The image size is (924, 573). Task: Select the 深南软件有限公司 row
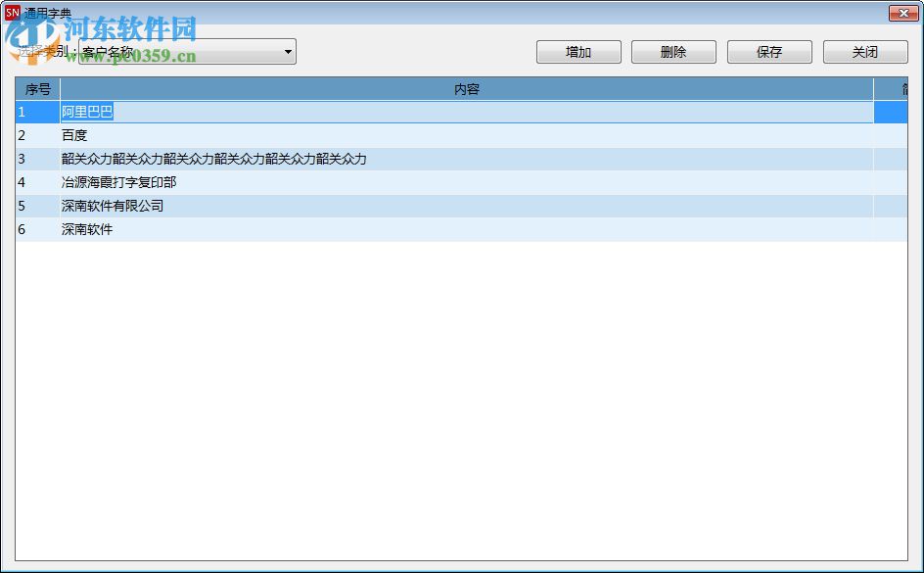[461, 207]
